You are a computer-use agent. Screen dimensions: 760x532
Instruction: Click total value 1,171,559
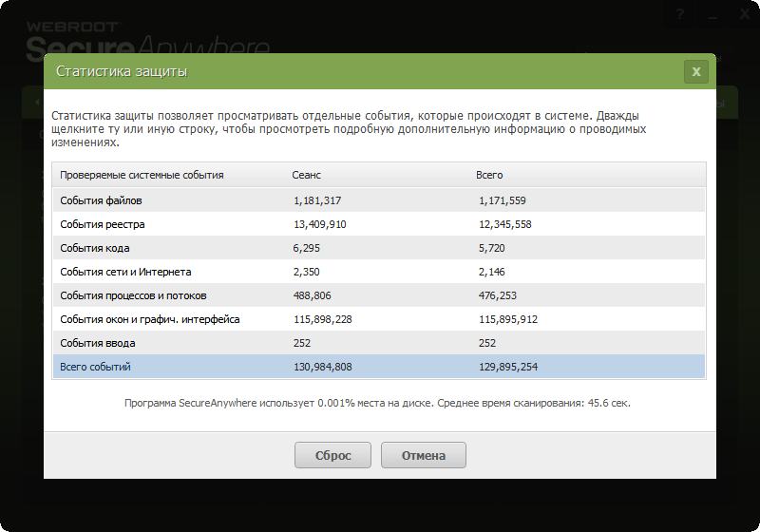click(x=503, y=200)
